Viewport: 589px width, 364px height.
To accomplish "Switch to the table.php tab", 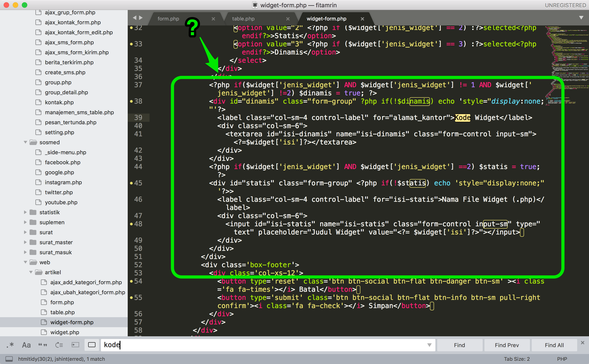I will point(243,19).
